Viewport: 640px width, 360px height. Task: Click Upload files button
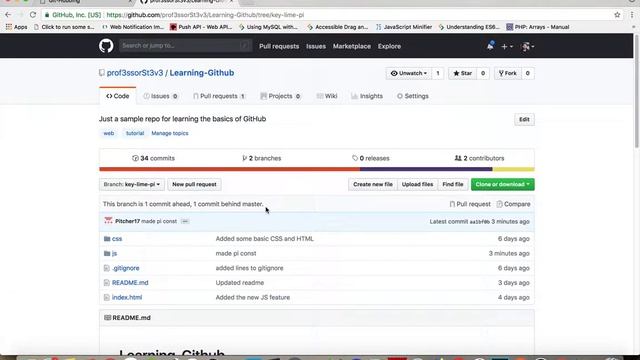(417, 184)
